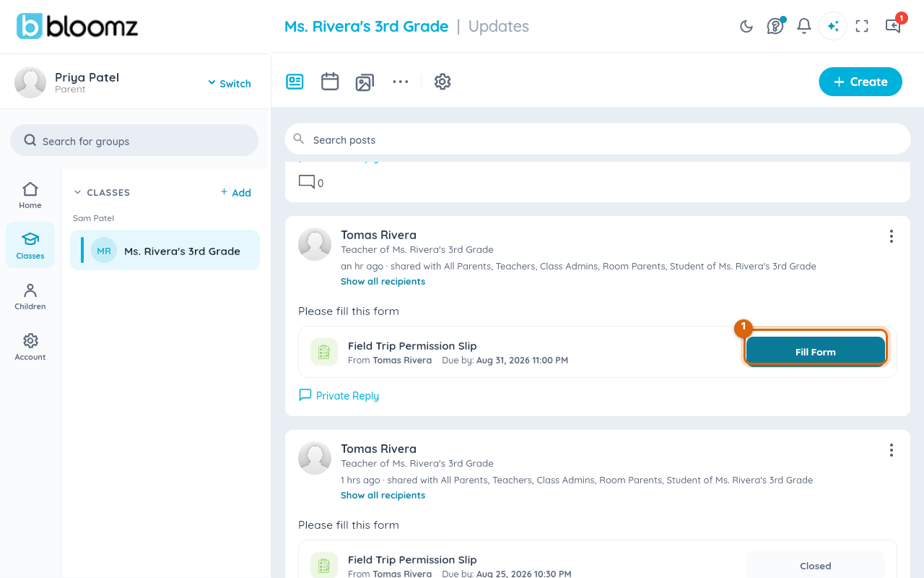Toggle dark mode moon icon
This screenshot has width=924, height=578.
coord(746,27)
